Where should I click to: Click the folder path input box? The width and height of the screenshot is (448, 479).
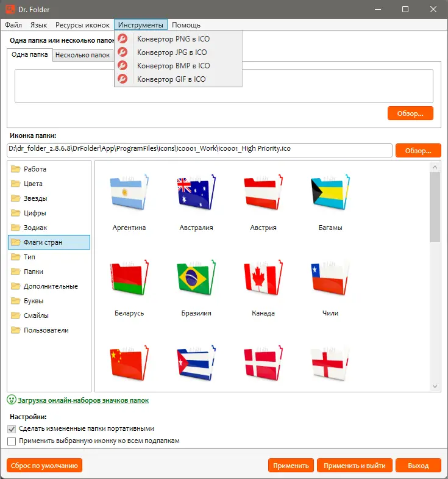pyautogui.click(x=224, y=86)
